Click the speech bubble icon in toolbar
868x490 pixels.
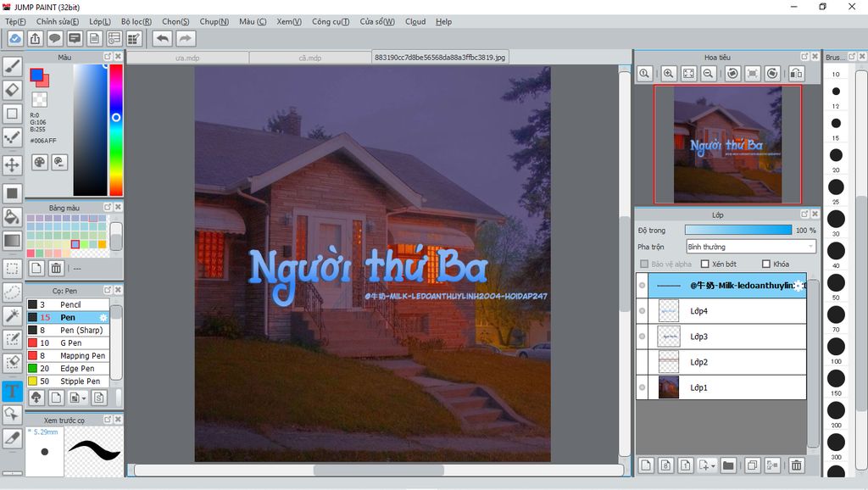(x=55, y=38)
